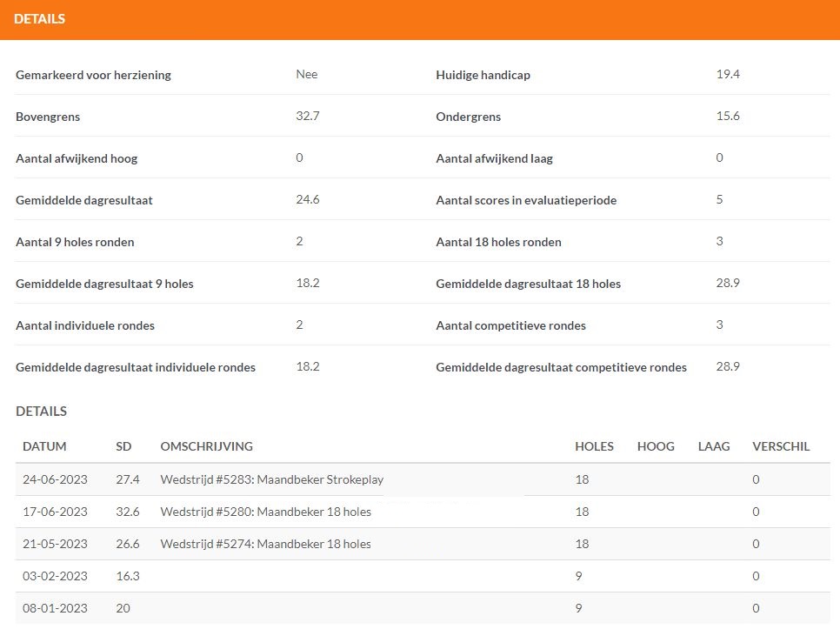This screenshot has height=636, width=840.
Task: Click the OMSCHRIJVING column header
Action: [206, 446]
